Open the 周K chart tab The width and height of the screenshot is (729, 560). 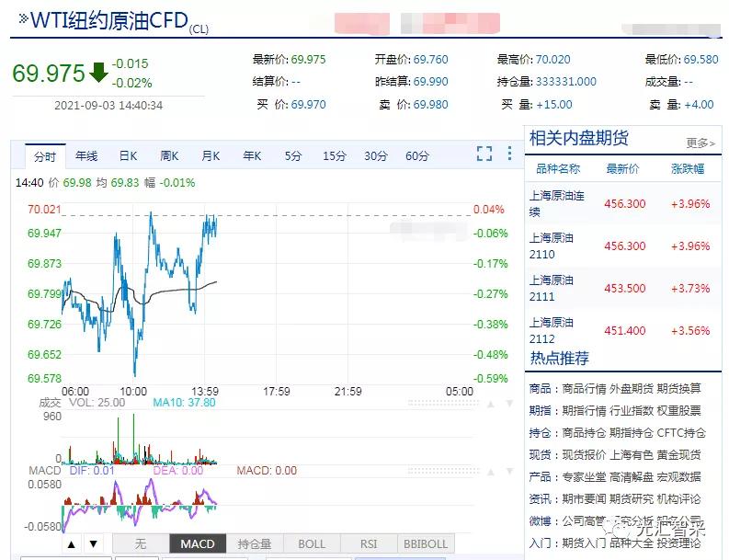point(169,155)
